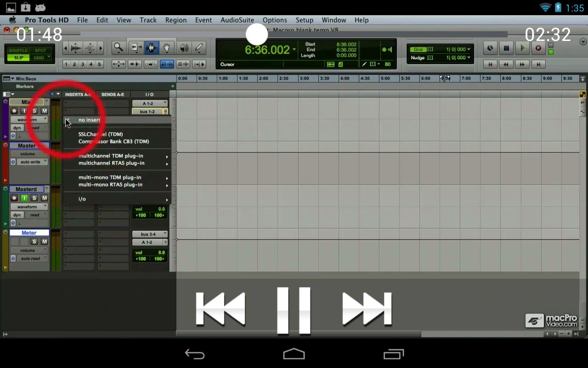Toggle Mute on Masterd track

[44, 198]
